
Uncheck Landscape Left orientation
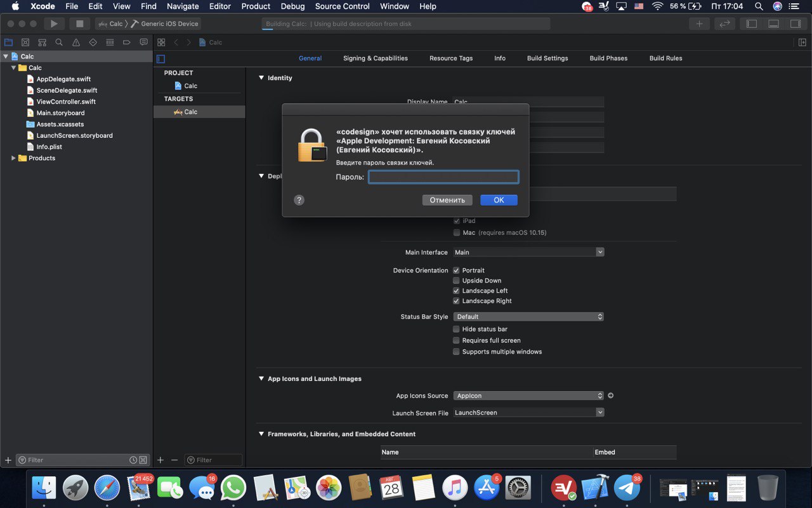coord(456,291)
